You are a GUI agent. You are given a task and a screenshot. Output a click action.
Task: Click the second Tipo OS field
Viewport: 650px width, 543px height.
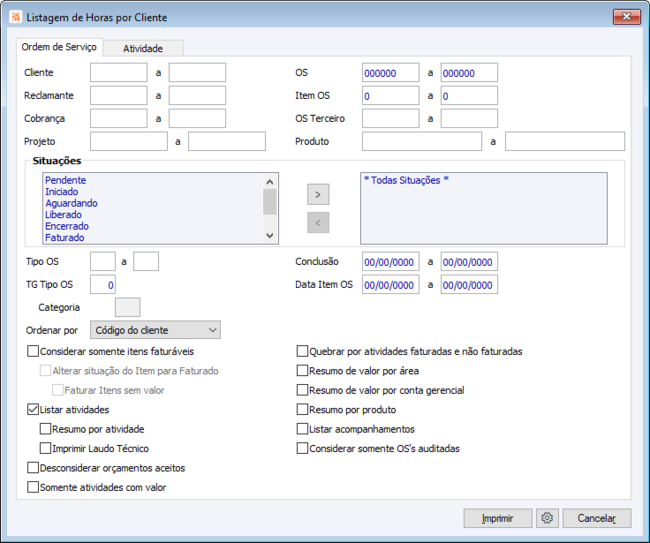pyautogui.click(x=146, y=262)
